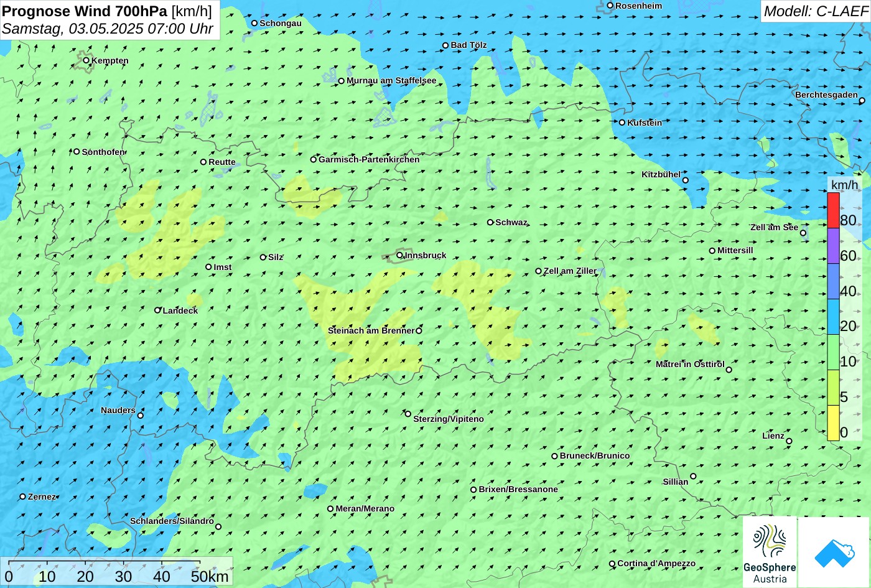
Task: Click the Schwaz location dot
Action: coord(490,222)
